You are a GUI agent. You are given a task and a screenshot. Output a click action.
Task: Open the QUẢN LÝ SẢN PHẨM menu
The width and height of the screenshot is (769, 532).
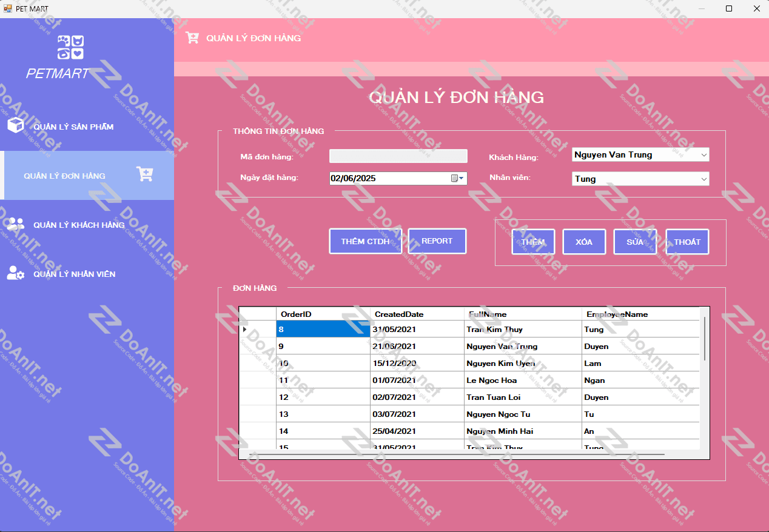pos(73,127)
